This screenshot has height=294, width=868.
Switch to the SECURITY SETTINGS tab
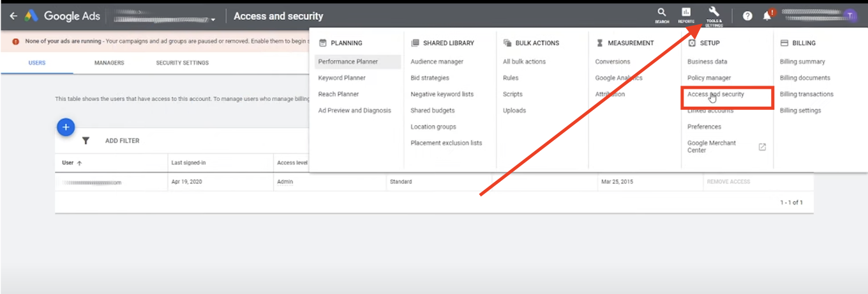[183, 63]
